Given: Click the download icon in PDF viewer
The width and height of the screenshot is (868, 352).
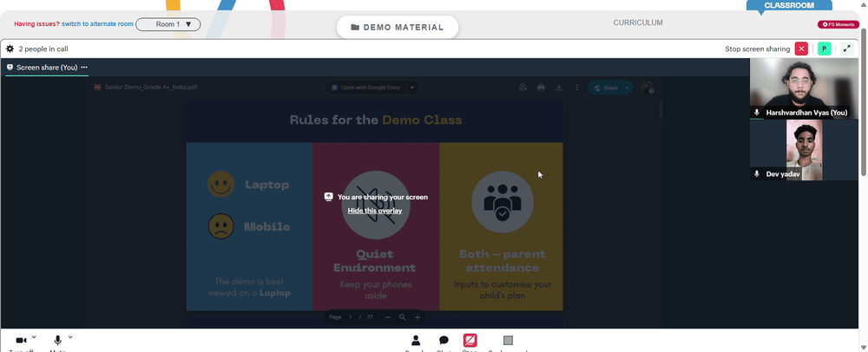Looking at the screenshot, I should [x=559, y=88].
